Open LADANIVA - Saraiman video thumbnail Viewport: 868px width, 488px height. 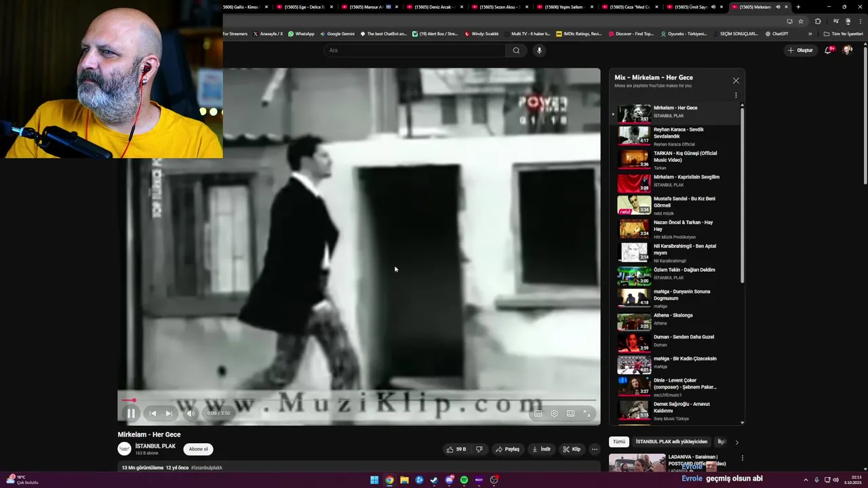[x=637, y=463]
